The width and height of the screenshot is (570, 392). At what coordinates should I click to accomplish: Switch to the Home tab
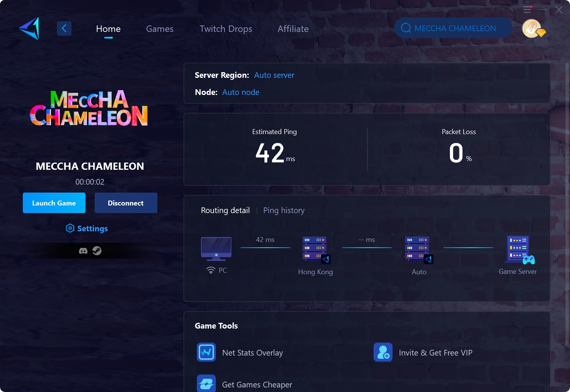[x=108, y=29]
